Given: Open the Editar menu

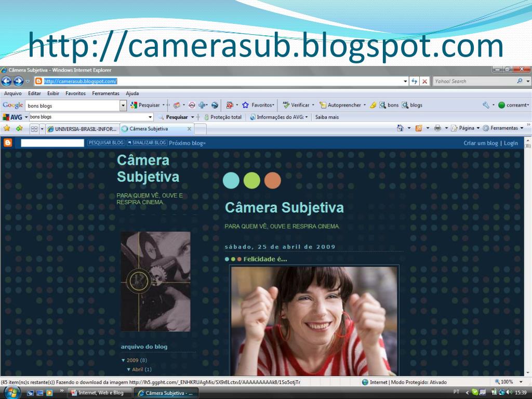Looking at the screenshot, I should pyautogui.click(x=34, y=94).
